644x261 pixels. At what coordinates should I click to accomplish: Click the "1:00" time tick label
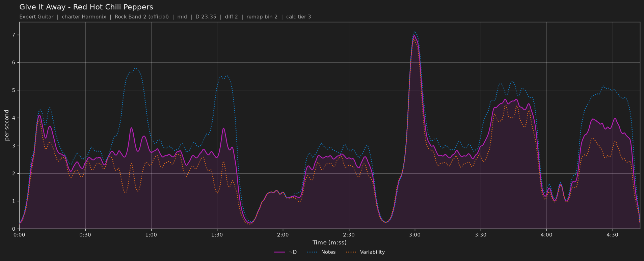(x=151, y=235)
